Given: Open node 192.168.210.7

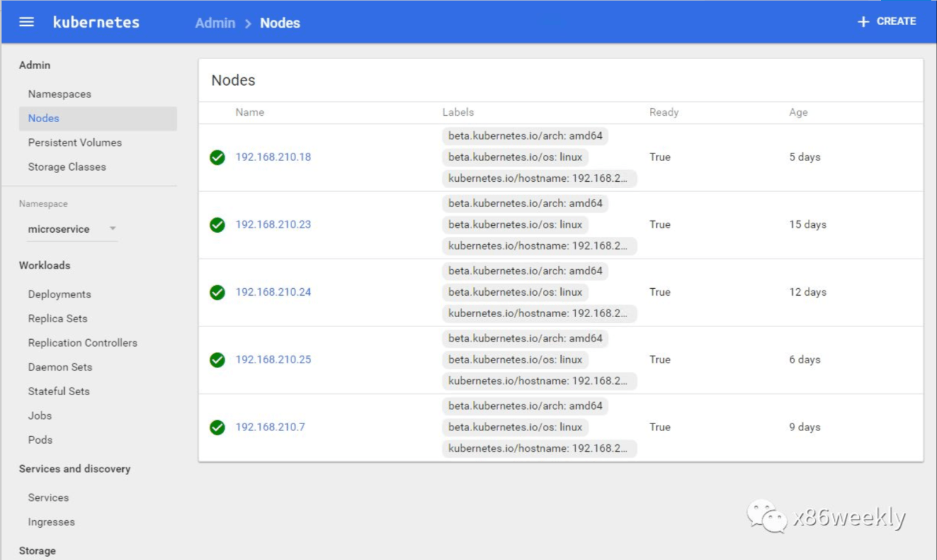Looking at the screenshot, I should pos(270,427).
